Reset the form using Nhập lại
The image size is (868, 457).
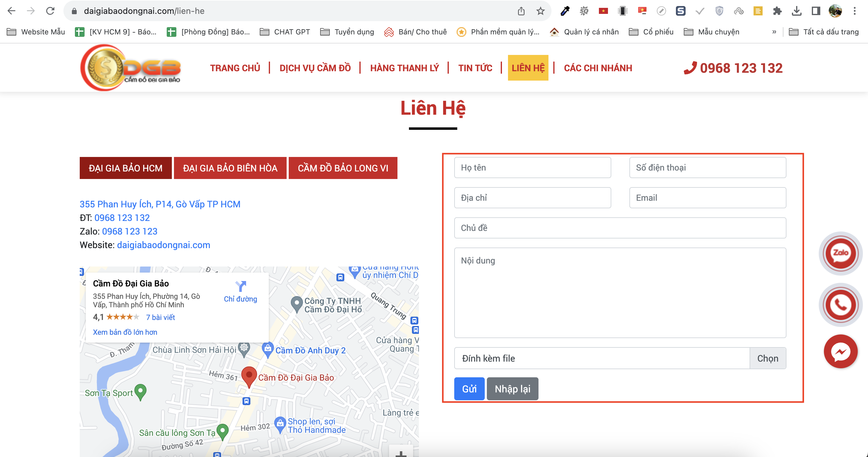tap(513, 389)
